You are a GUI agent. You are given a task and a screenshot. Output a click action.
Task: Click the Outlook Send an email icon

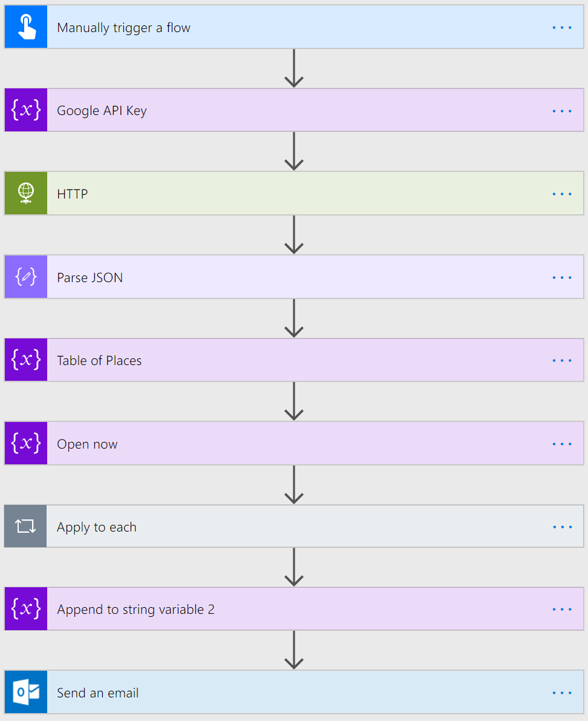[x=25, y=693]
